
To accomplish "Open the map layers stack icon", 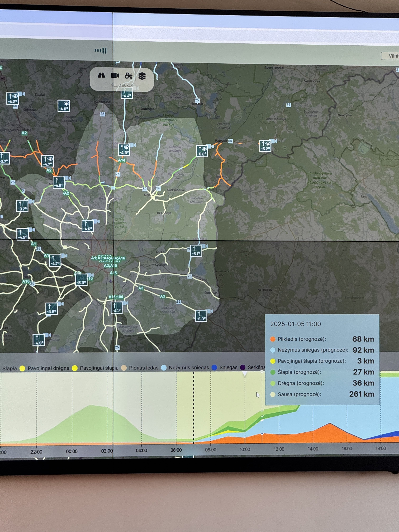I will point(142,76).
